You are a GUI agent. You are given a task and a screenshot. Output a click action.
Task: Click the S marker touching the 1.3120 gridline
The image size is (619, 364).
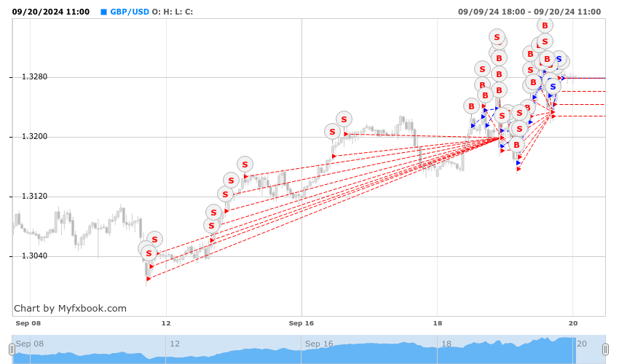point(225,194)
